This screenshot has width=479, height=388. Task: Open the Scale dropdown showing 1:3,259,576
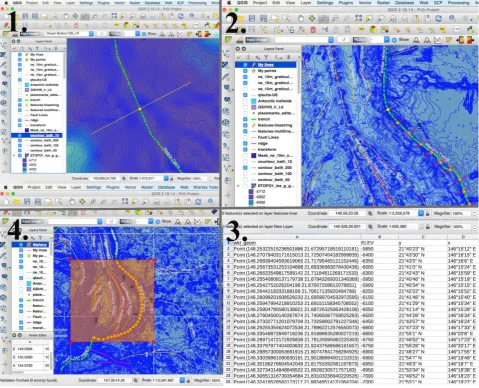point(420,213)
